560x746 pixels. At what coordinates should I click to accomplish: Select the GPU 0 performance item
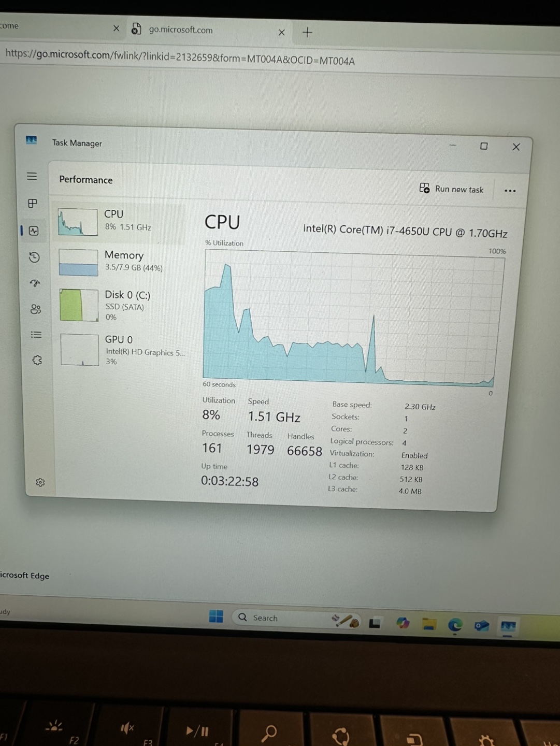click(x=121, y=350)
